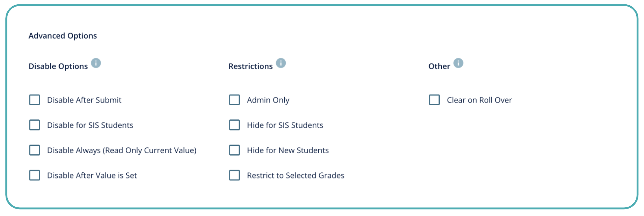This screenshot has width=644, height=216.
Task: Click the Restrictions column header
Action: click(x=251, y=66)
